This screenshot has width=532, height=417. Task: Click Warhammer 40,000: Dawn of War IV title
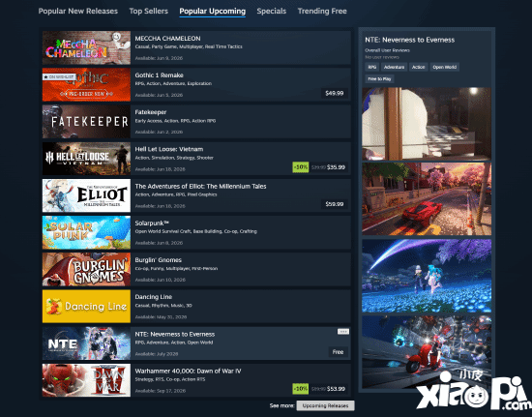pyautogui.click(x=188, y=372)
